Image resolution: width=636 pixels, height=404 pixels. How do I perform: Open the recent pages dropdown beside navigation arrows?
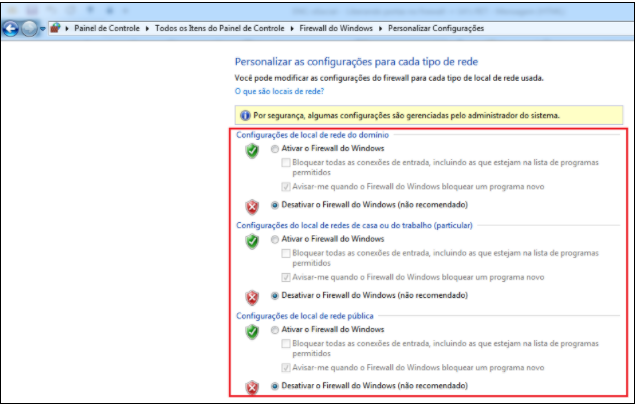pyautogui.click(x=42, y=29)
